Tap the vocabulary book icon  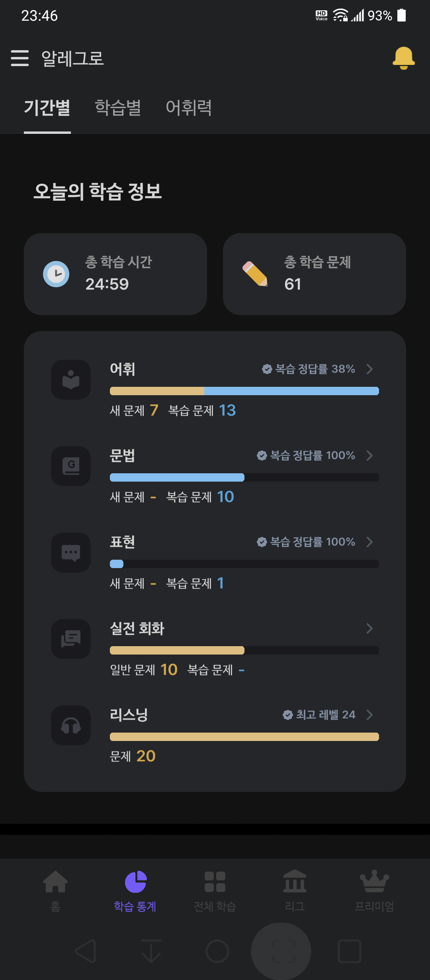click(71, 380)
